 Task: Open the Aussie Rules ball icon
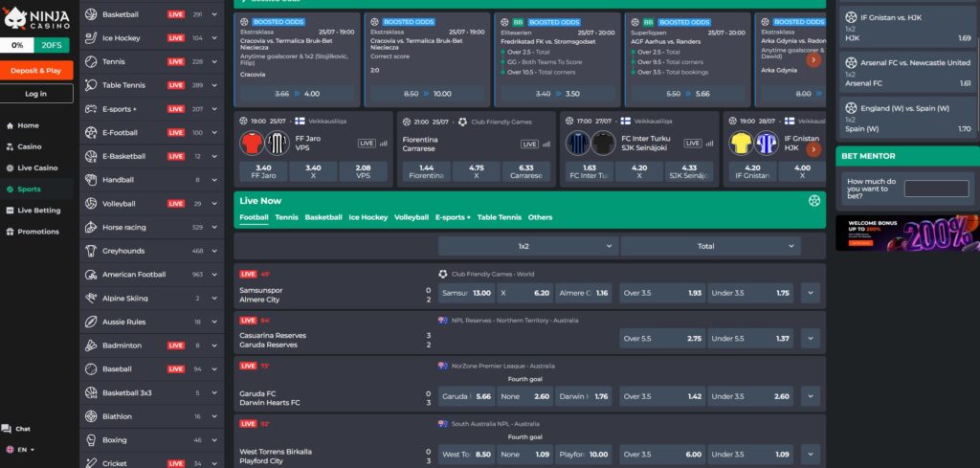click(x=91, y=322)
